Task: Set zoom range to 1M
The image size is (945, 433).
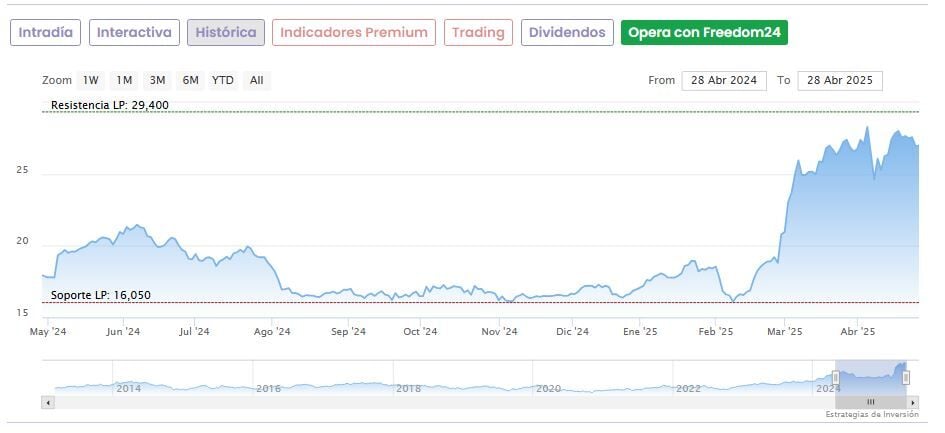Action: point(124,80)
